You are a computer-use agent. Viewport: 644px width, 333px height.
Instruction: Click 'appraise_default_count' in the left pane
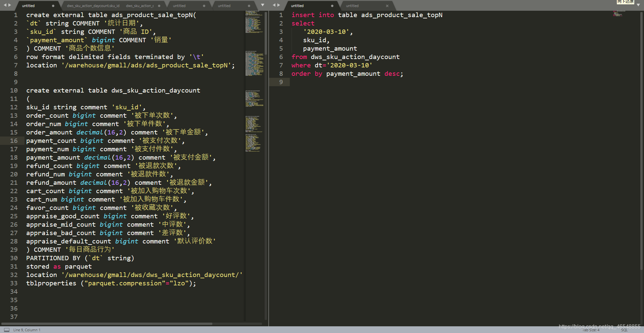coord(69,241)
